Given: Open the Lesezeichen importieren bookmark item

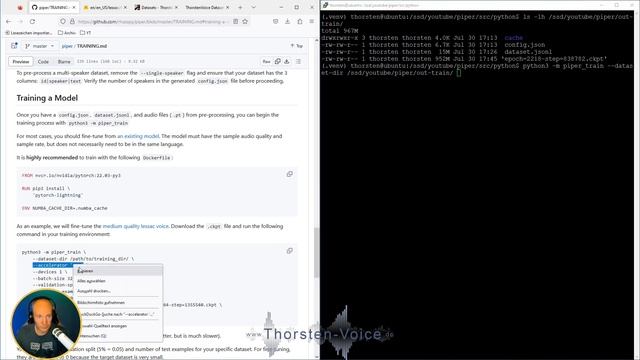Looking at the screenshot, I should [29, 33].
